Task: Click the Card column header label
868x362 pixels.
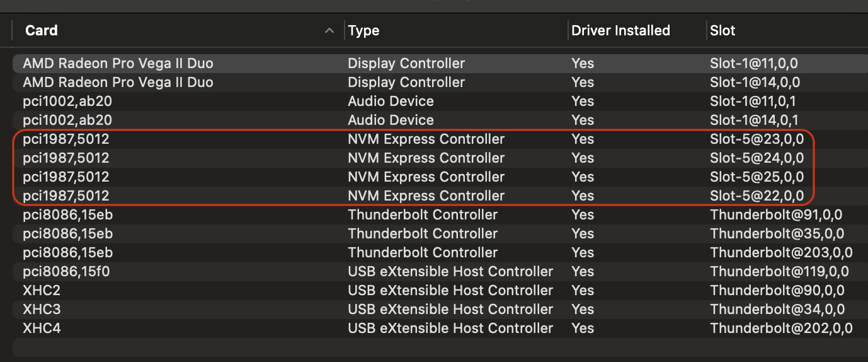Action: (x=42, y=30)
